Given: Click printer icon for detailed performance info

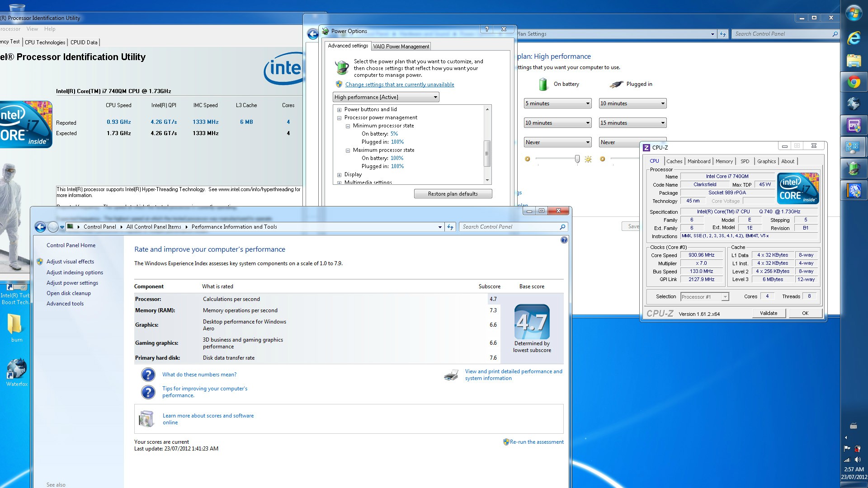Looking at the screenshot, I should [451, 375].
